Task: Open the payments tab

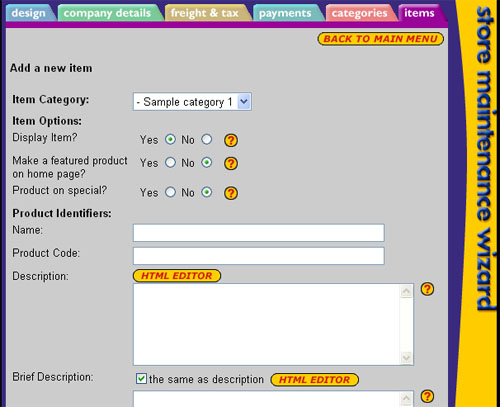Action: tap(285, 13)
